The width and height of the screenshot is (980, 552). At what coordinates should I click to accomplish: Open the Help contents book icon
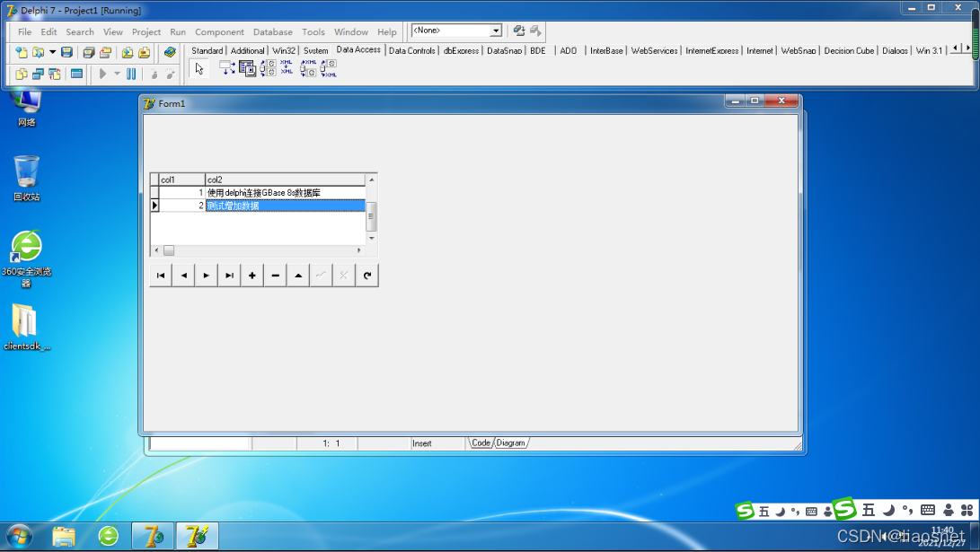(170, 52)
